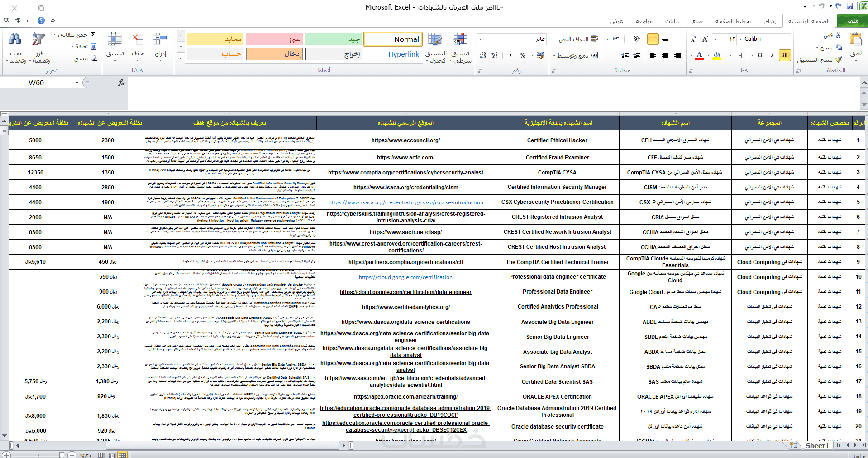Open the number format (عام) dropdown
Image resolution: width=868 pixels, height=458 pixels.
click(x=480, y=39)
